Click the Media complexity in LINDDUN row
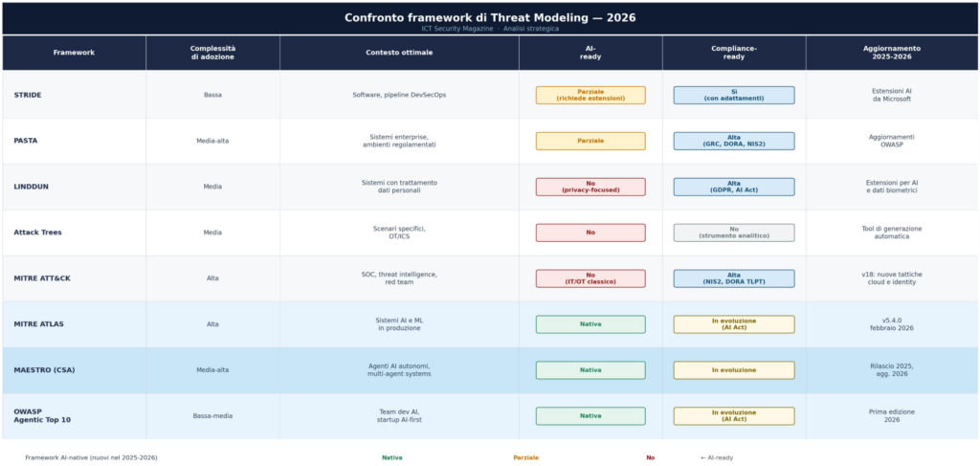Viewport: 980px width, 466px height. (212, 187)
